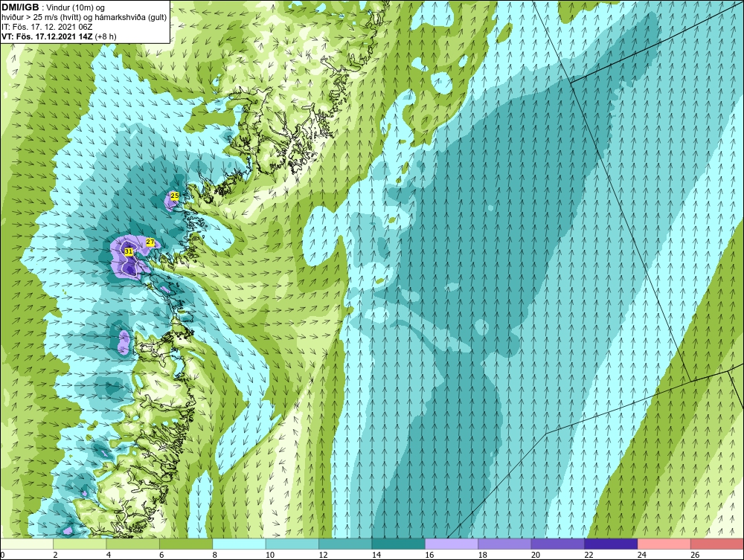Click the violet 20–22 m/s legend swatch
The image size is (744, 560).
(559, 544)
